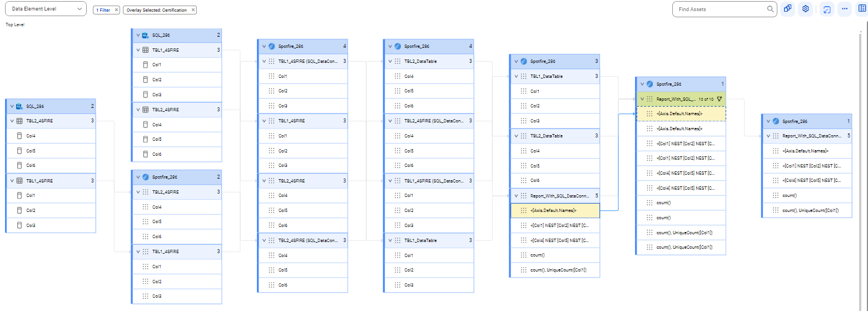Screen dimensions: 868x311
Task: Toggle the side panel layout icon
Action: (x=861, y=9)
